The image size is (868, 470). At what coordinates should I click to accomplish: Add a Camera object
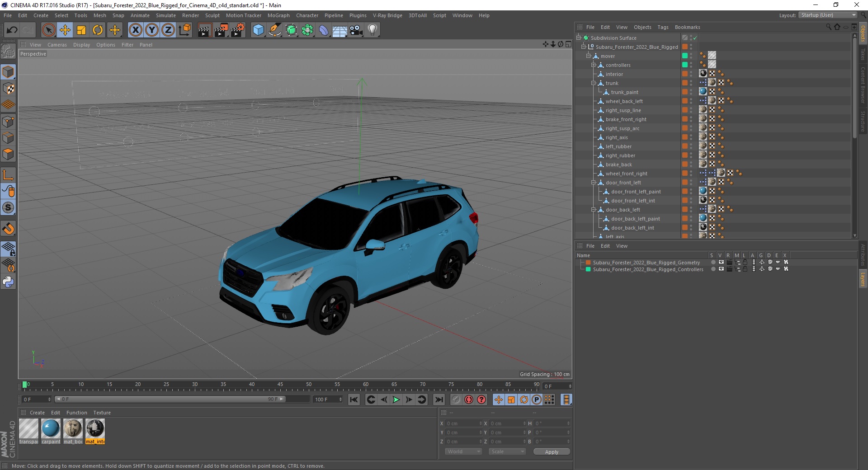pyautogui.click(x=356, y=30)
